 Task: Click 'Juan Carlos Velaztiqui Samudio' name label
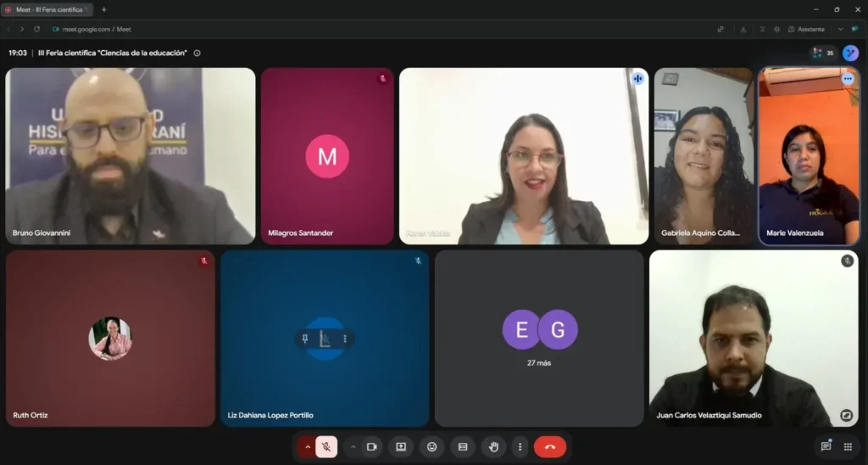(709, 415)
